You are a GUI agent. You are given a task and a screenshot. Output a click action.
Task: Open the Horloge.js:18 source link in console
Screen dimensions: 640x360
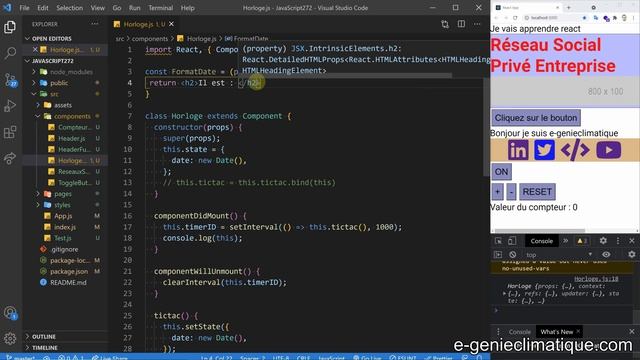(596, 279)
